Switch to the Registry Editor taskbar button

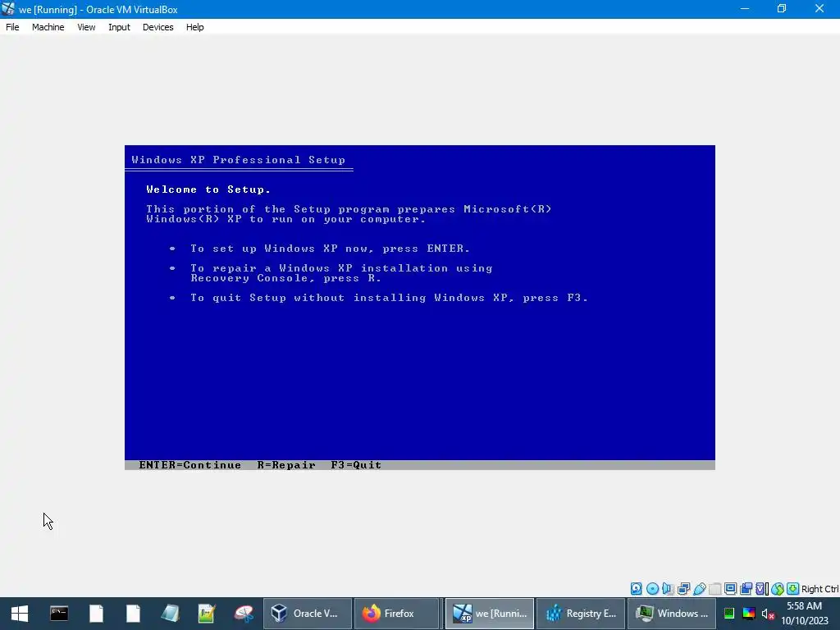[x=581, y=614]
